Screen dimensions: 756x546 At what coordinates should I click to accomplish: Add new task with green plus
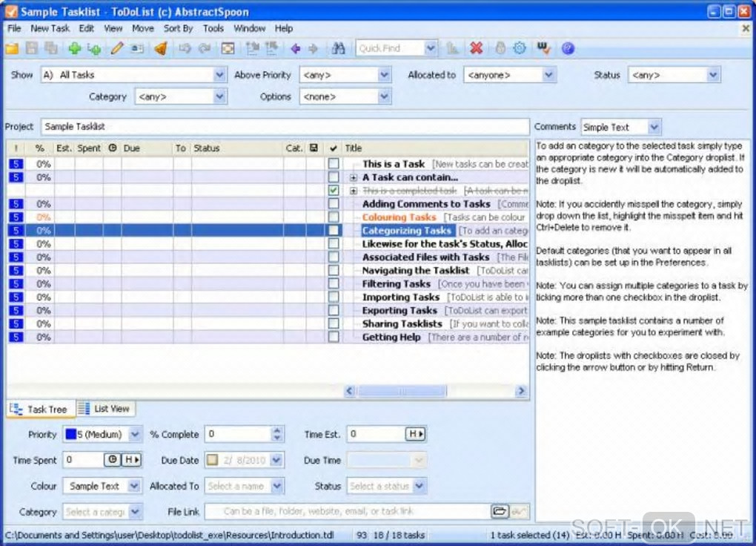pos(74,48)
